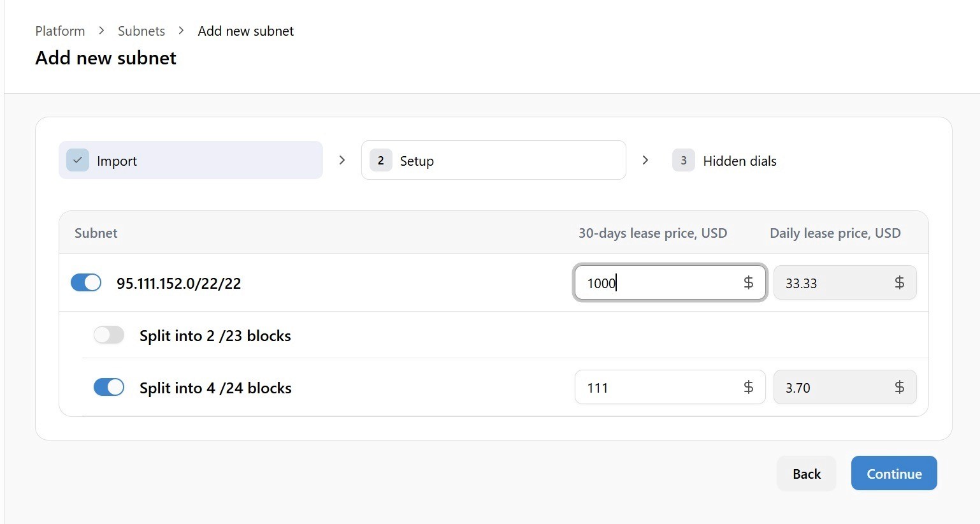The width and height of the screenshot is (980, 524).
Task: Click the numbered badge 3 on Hidden dials
Action: (683, 160)
